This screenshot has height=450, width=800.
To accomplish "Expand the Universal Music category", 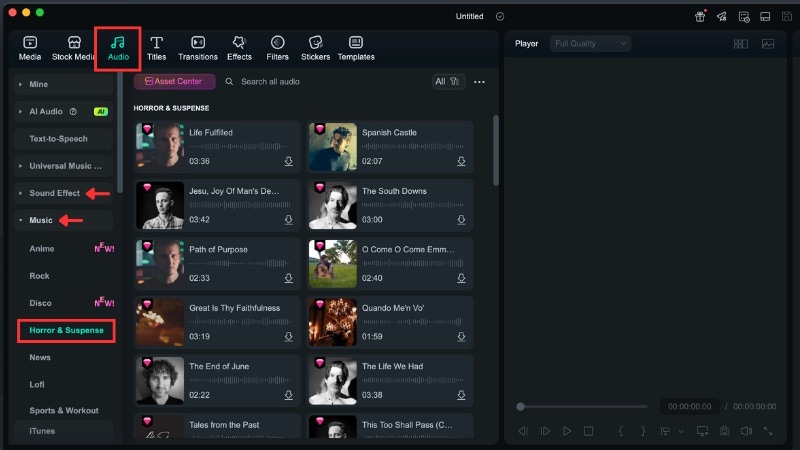I will point(63,166).
